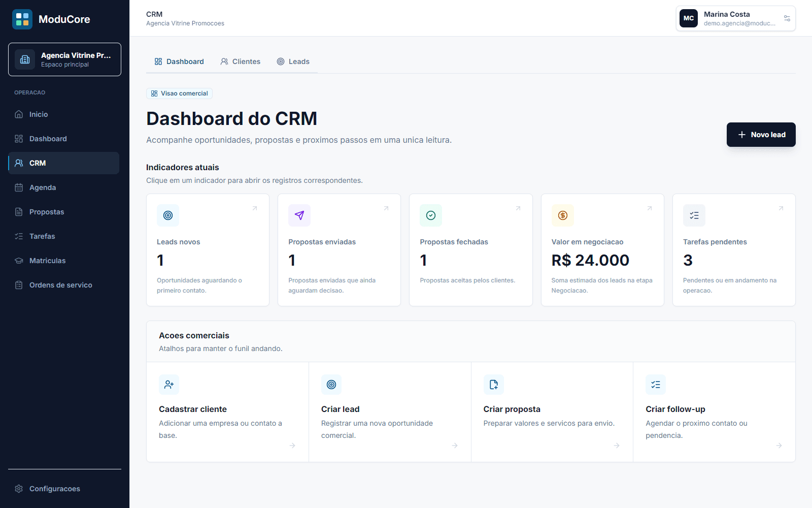
Task: Click the Cadastrar cliente shortcut title
Action: (193, 409)
